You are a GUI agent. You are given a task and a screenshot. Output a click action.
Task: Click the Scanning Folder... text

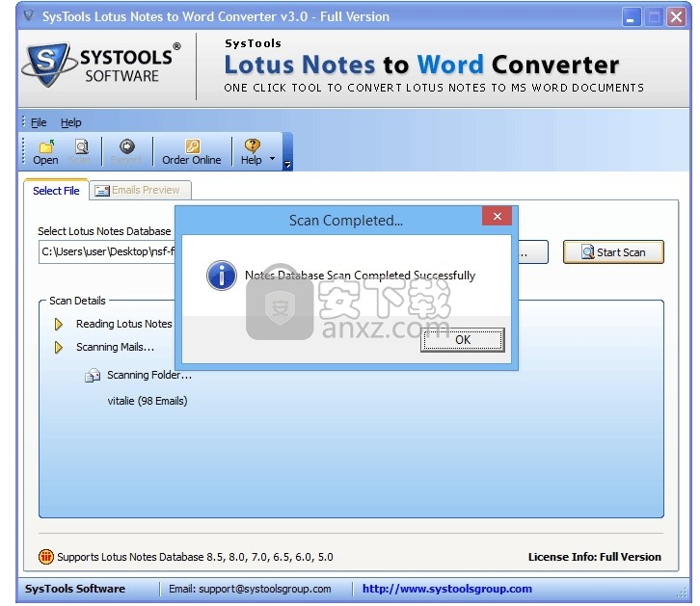[149, 376]
